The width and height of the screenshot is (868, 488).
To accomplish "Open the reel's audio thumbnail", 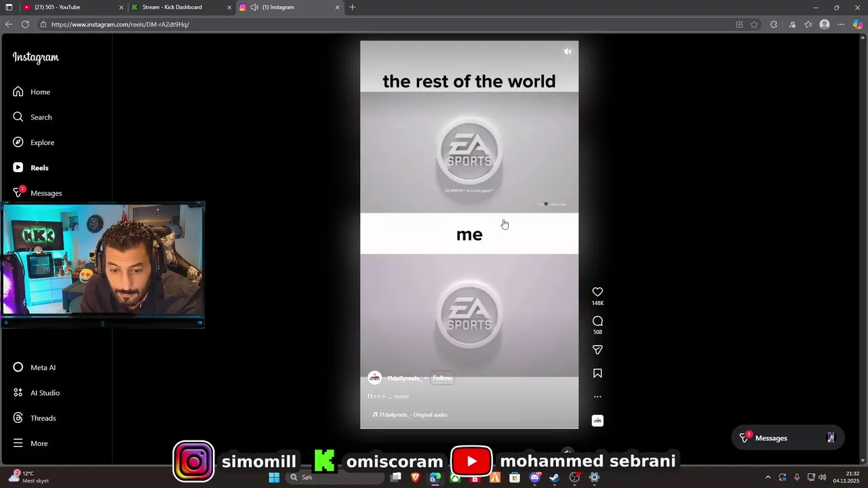I will click(597, 421).
